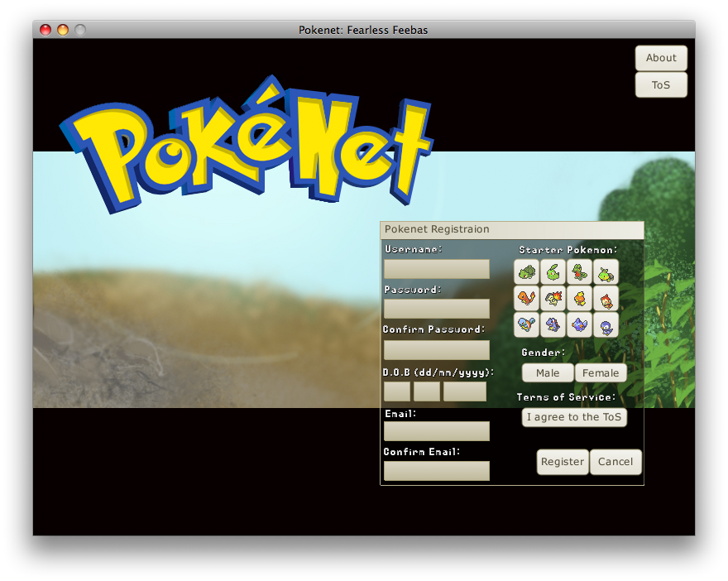Click the Username: label
Viewport: 728px width, 581px height.
point(413,249)
